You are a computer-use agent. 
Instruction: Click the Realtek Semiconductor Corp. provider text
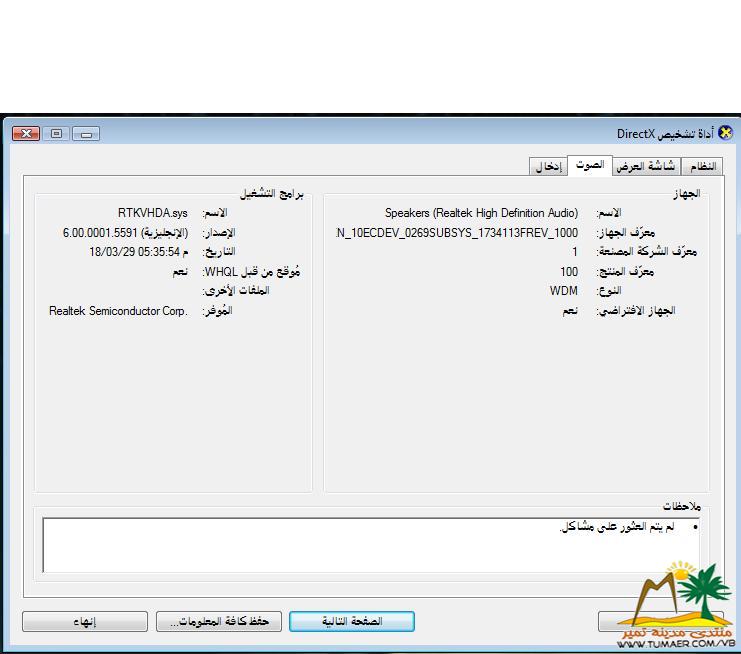coord(118,311)
